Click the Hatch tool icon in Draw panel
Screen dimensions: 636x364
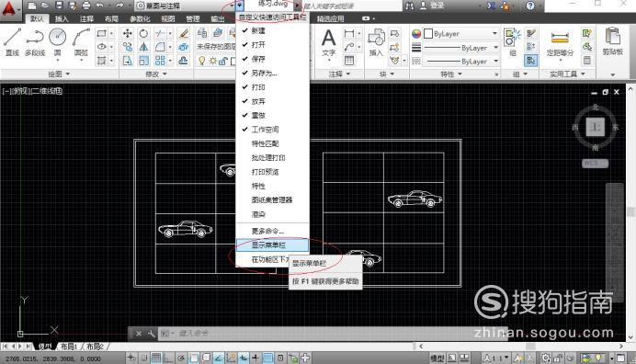102,61
